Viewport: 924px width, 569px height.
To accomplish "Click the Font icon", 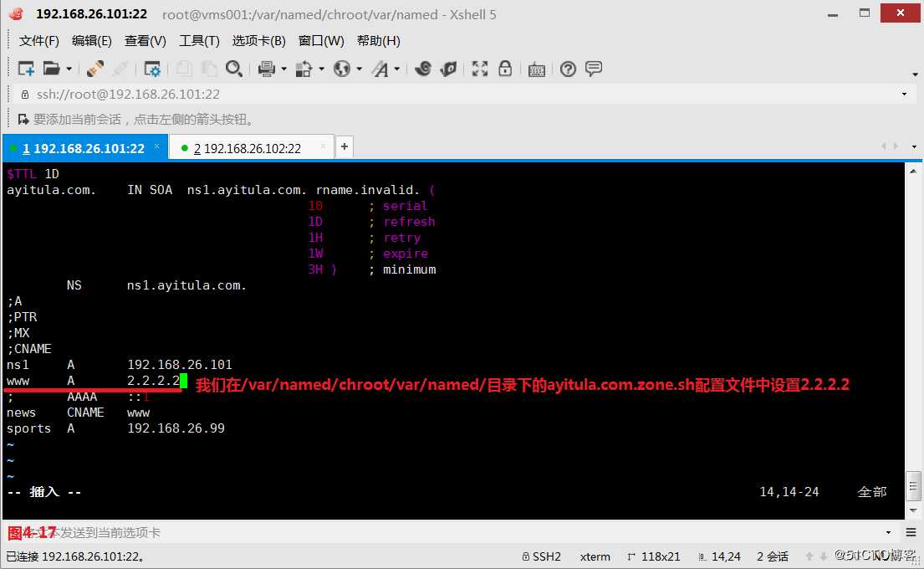I will (380, 69).
